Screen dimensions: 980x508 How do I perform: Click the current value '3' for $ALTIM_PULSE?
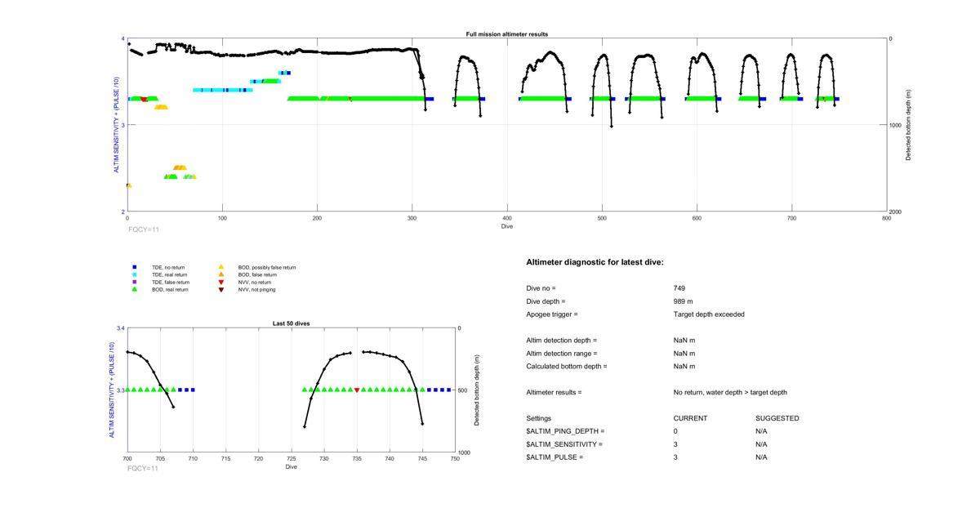(675, 457)
